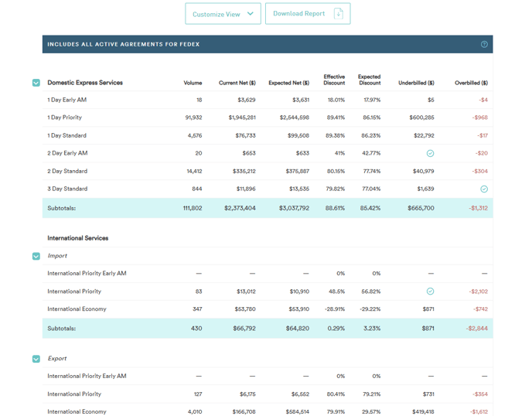Click the Underbilled ($) column header

point(416,83)
